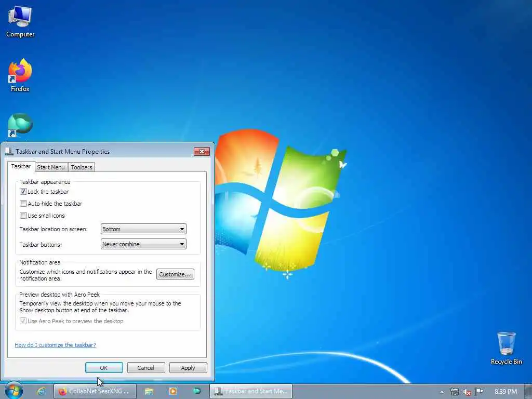Confirm with the OK button

[x=104, y=368]
